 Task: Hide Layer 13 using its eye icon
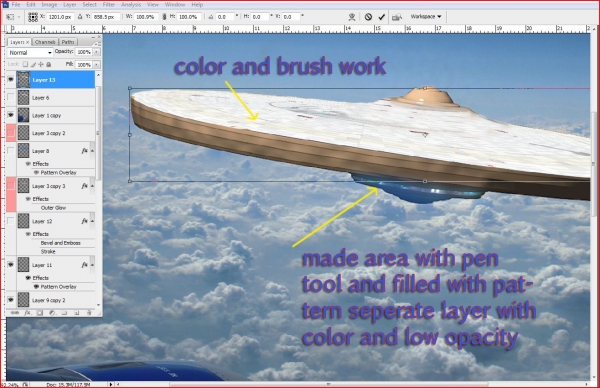[11, 80]
